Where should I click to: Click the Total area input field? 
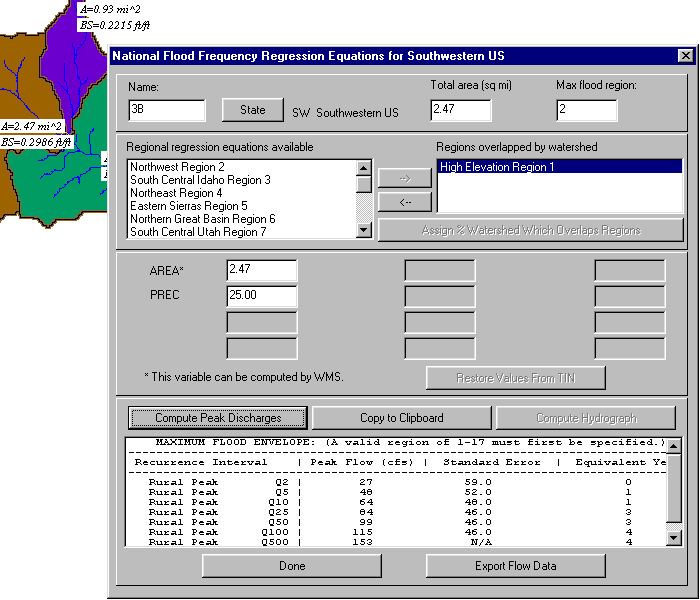click(x=467, y=110)
